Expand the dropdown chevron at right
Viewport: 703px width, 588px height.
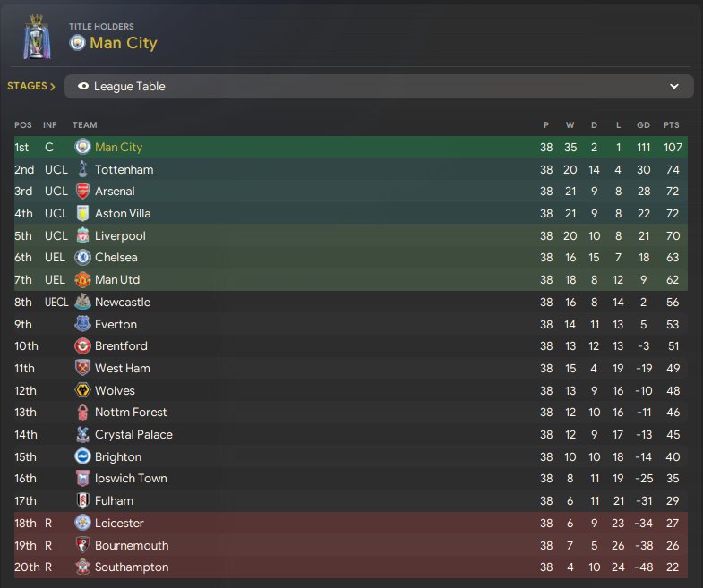[x=674, y=87]
